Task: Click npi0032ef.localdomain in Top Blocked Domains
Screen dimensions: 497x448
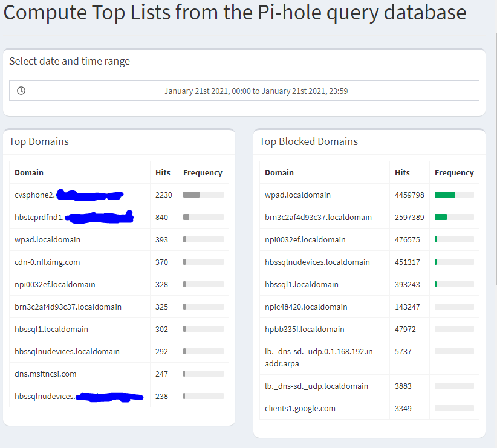Action: tap(305, 239)
